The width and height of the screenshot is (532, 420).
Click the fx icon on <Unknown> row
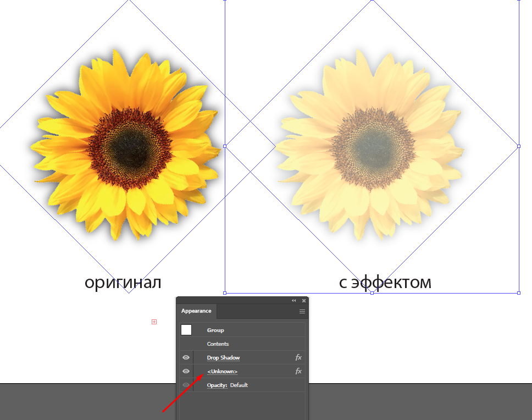pos(298,371)
